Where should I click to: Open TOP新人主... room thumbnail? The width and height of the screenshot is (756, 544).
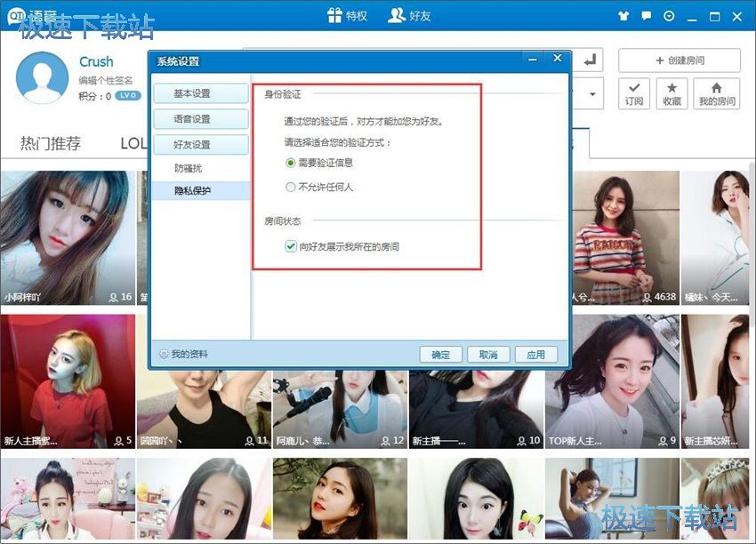click(612, 381)
